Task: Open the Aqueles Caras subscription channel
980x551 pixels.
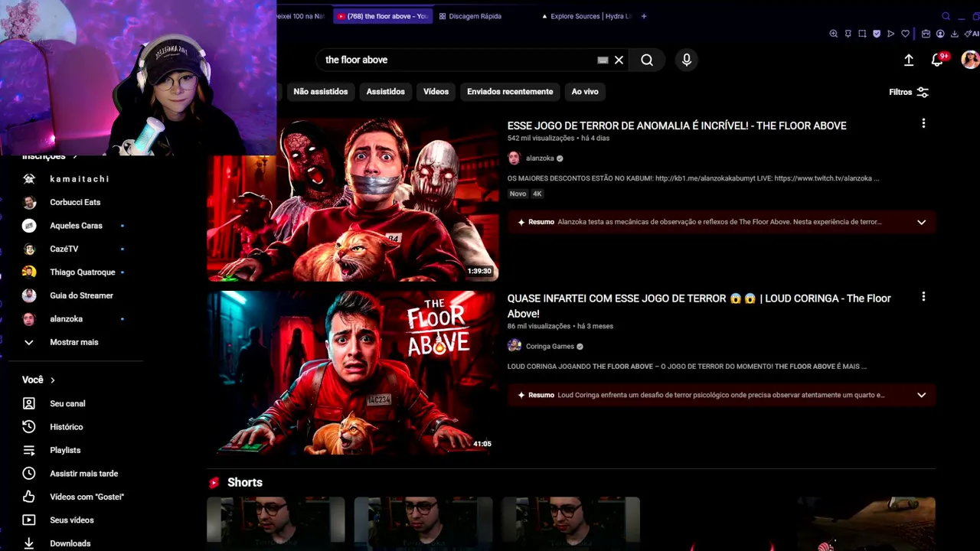Action: click(x=74, y=226)
